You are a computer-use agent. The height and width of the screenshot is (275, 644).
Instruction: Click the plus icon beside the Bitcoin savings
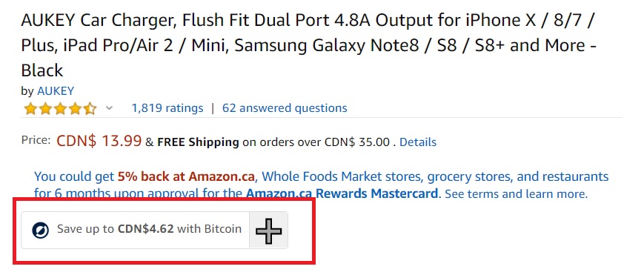coord(268,231)
